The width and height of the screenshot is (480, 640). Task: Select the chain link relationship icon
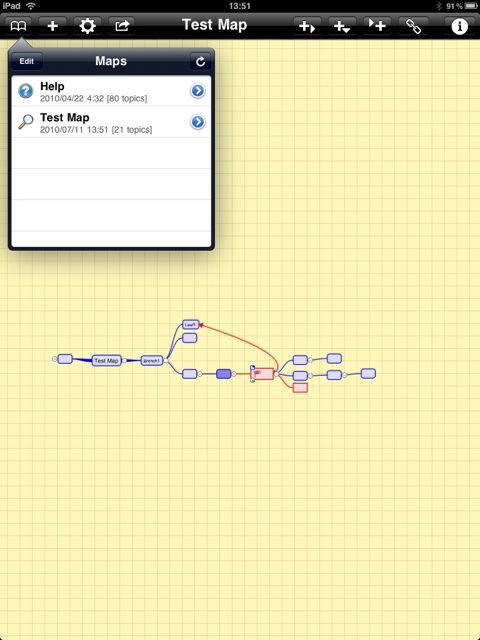click(x=413, y=27)
